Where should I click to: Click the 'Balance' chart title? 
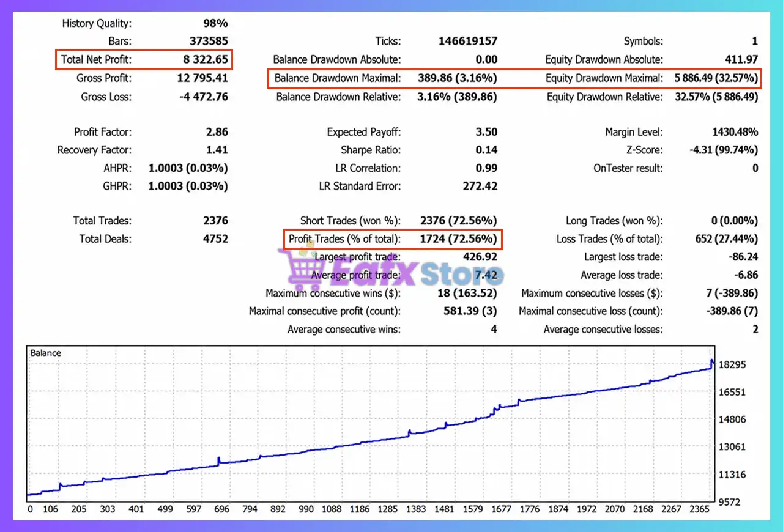46,353
